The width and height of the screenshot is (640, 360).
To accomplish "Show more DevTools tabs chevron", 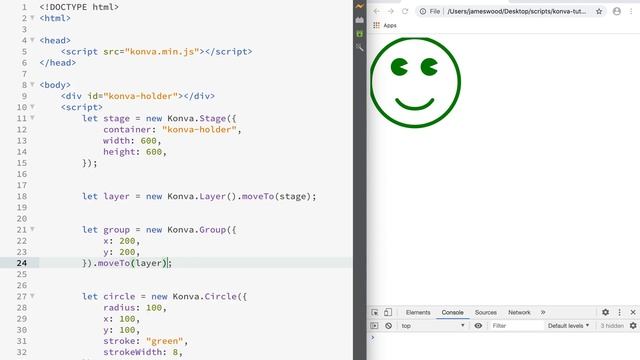I will 543,312.
